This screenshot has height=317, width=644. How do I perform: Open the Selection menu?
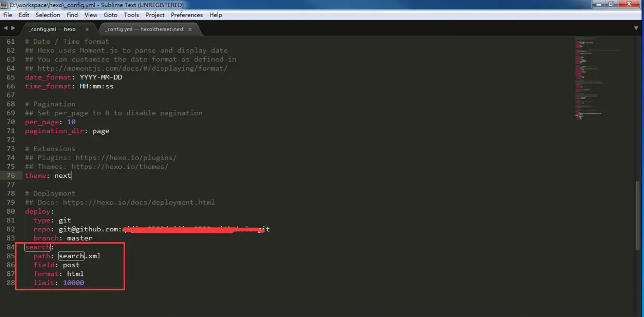click(48, 15)
